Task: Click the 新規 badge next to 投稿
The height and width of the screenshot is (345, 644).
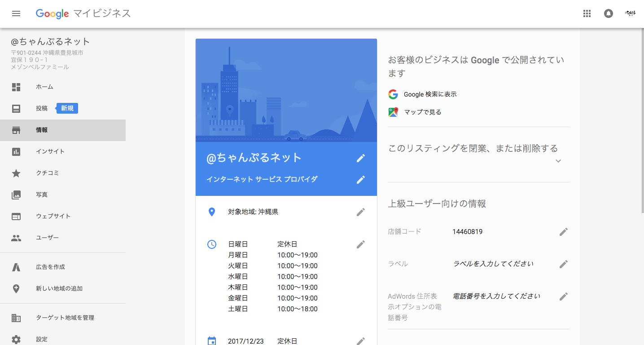Action: [x=67, y=108]
